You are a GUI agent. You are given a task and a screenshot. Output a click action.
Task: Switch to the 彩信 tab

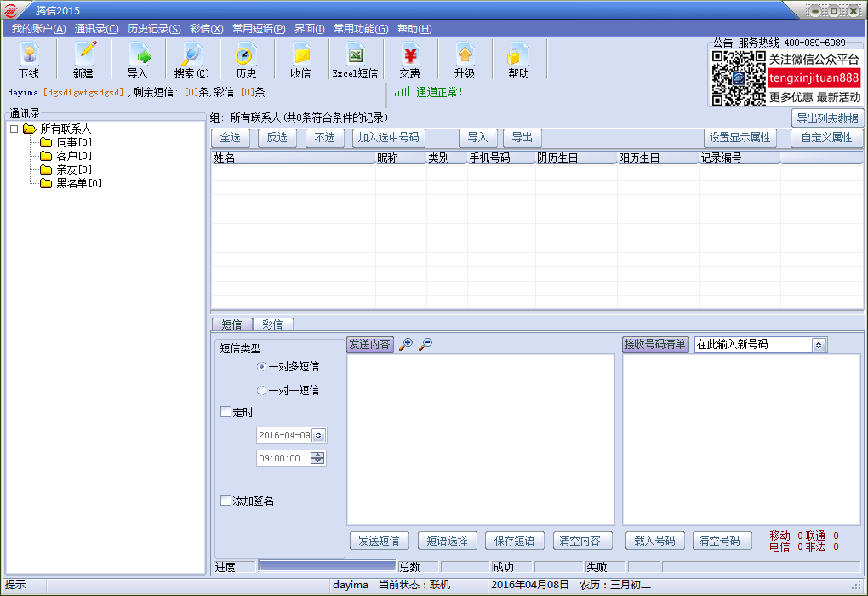click(x=271, y=324)
